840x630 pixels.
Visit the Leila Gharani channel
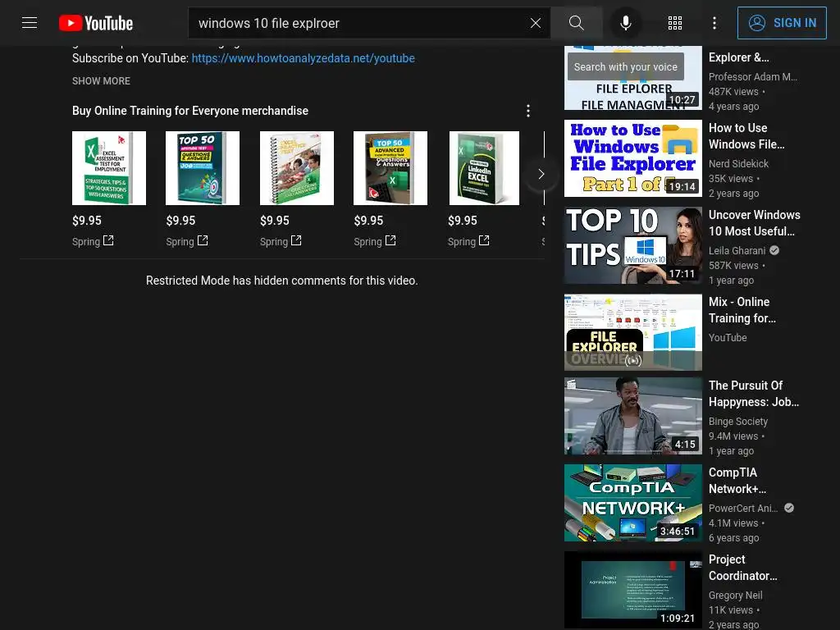pos(737,251)
